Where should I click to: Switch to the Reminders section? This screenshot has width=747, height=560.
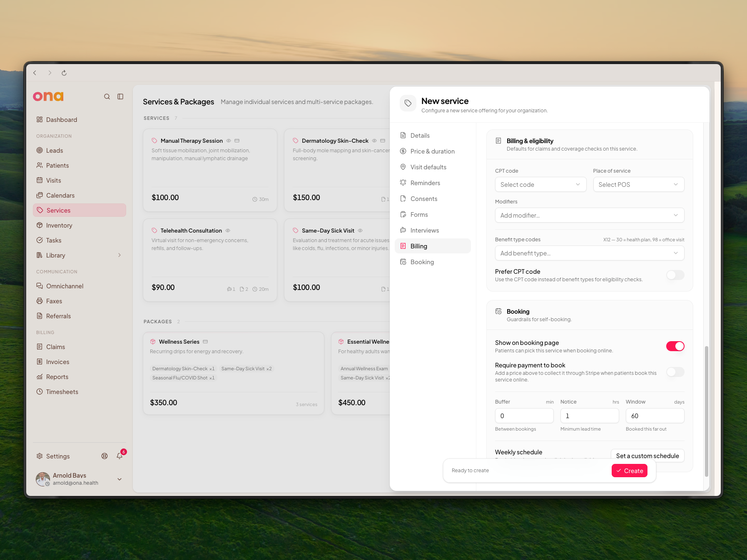click(433, 183)
